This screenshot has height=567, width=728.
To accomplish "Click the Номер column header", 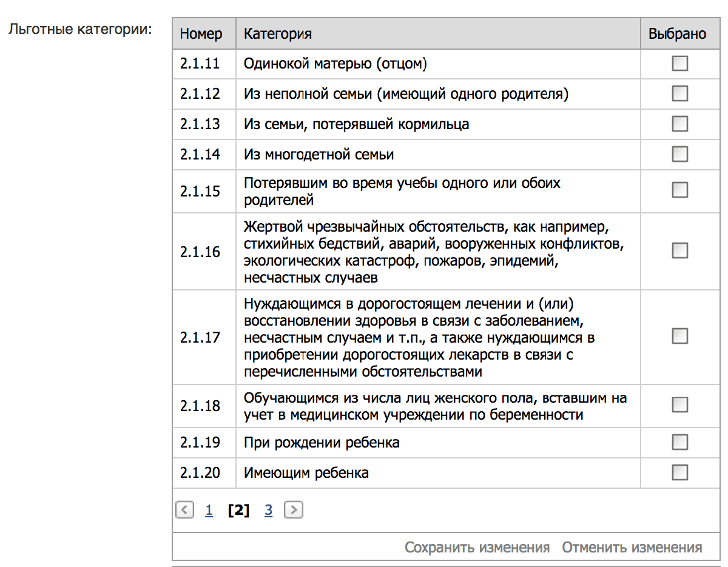I will 203,33.
